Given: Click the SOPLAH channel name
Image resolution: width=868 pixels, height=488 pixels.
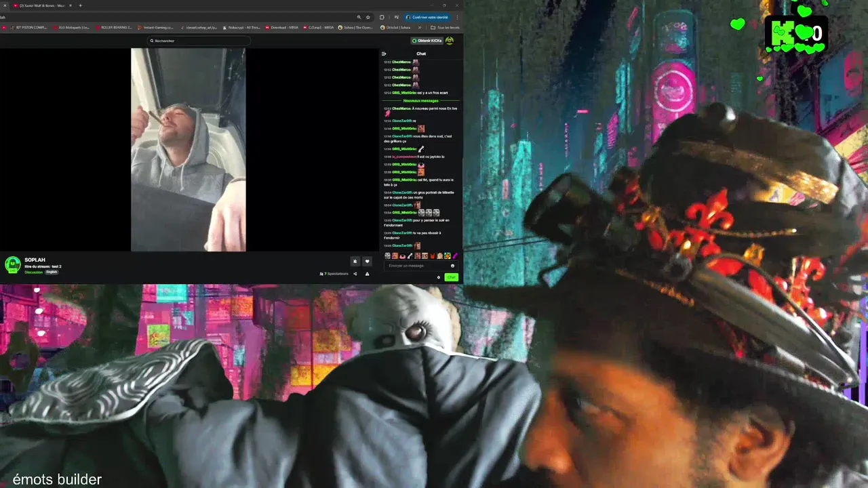Looking at the screenshot, I should [35, 260].
